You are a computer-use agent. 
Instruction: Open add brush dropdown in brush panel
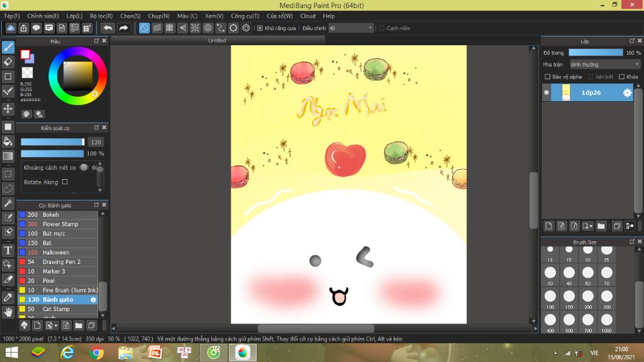pos(52,326)
